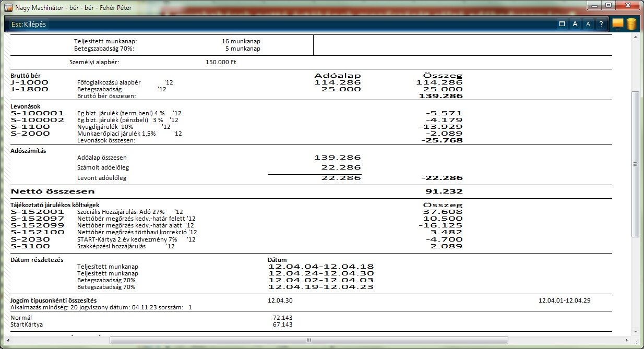This screenshot has height=349, width=644.
Task: Click the START-Kártya 2.év kedvezmény 7% label
Action: pyautogui.click(x=127, y=239)
